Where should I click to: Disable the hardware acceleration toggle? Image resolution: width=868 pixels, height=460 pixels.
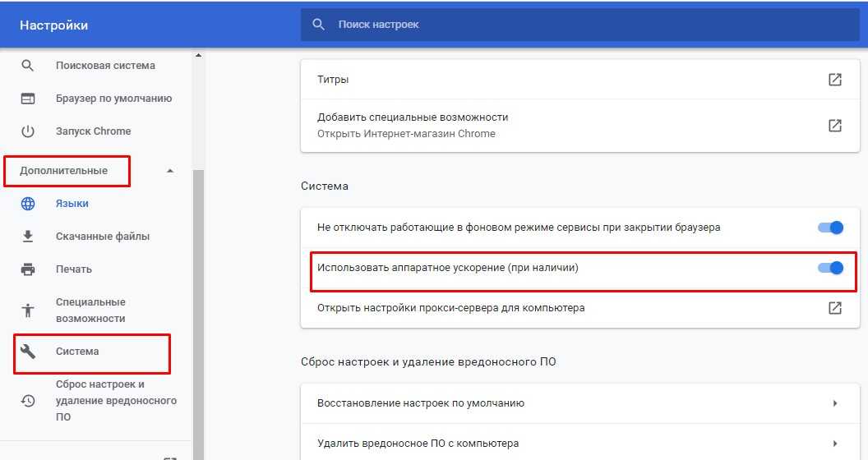click(831, 268)
